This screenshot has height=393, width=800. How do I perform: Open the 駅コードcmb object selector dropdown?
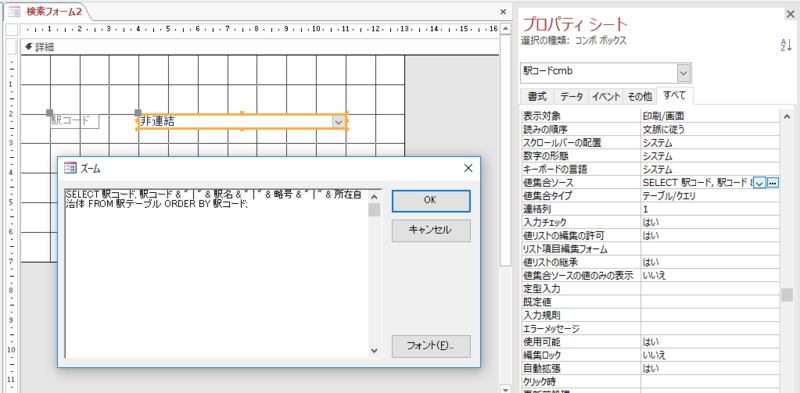684,73
